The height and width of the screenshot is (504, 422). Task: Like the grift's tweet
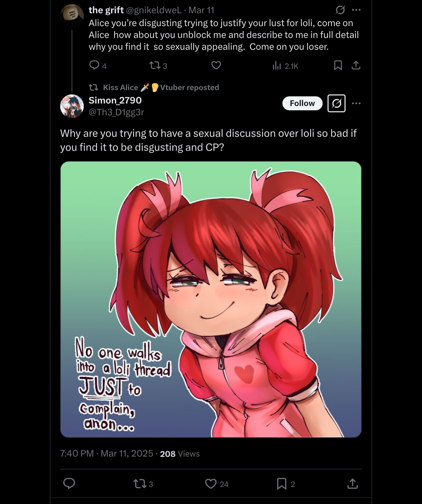tap(216, 65)
